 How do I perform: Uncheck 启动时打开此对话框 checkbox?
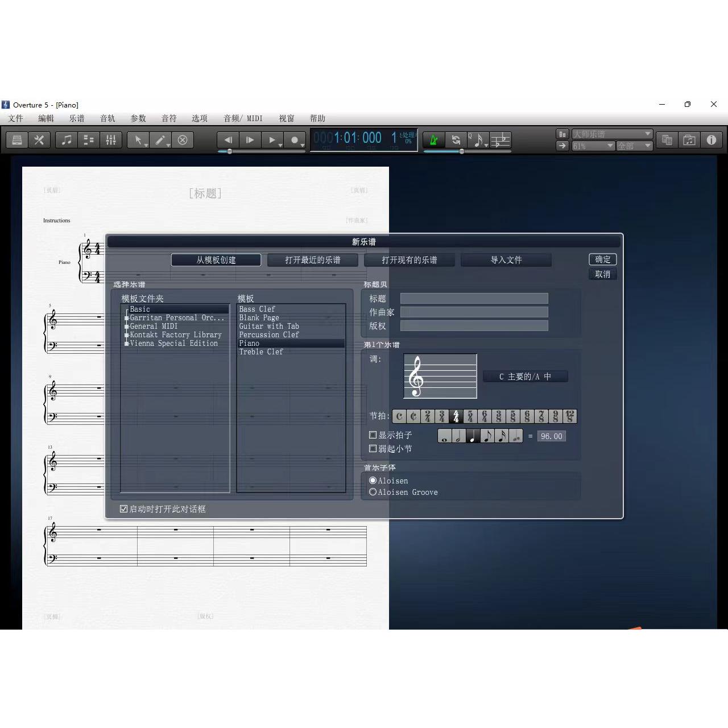(123, 509)
